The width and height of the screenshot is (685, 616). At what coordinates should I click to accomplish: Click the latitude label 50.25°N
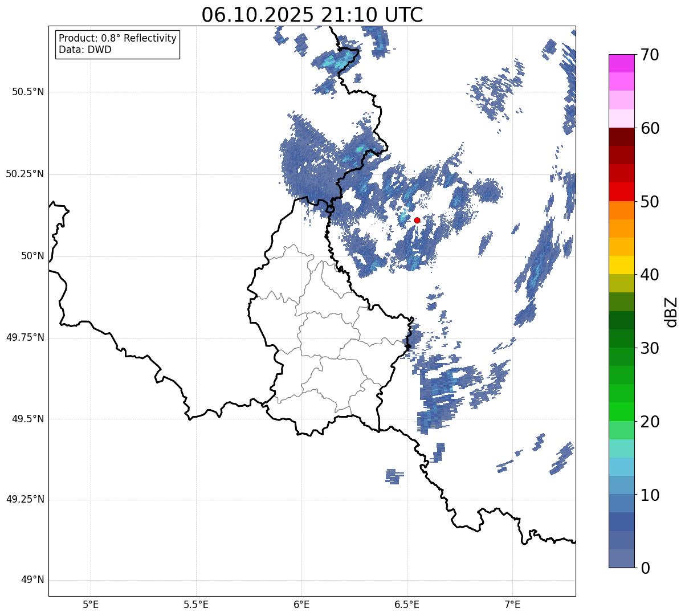(x=25, y=174)
